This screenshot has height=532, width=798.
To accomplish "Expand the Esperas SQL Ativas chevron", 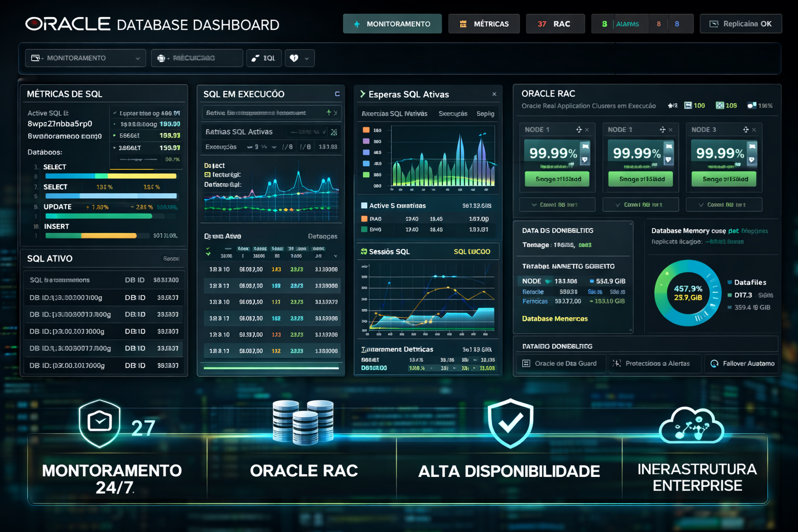I will pos(363,94).
